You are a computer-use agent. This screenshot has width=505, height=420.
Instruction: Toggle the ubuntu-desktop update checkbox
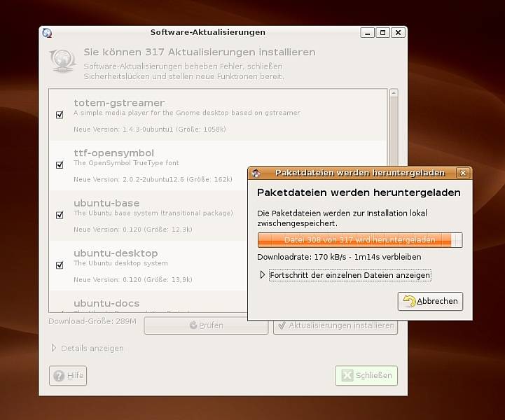click(x=60, y=265)
